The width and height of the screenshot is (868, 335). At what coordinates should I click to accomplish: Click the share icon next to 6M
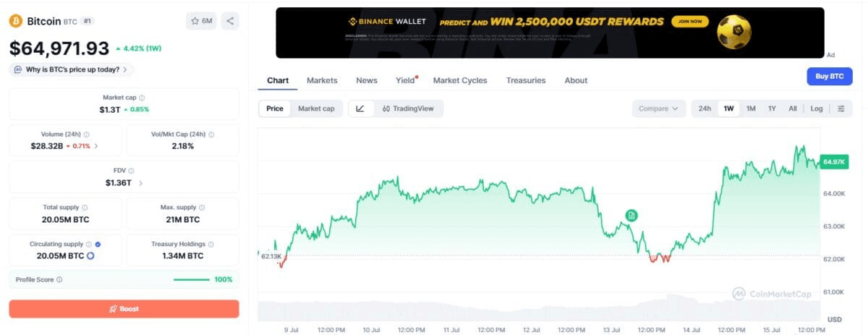point(229,21)
